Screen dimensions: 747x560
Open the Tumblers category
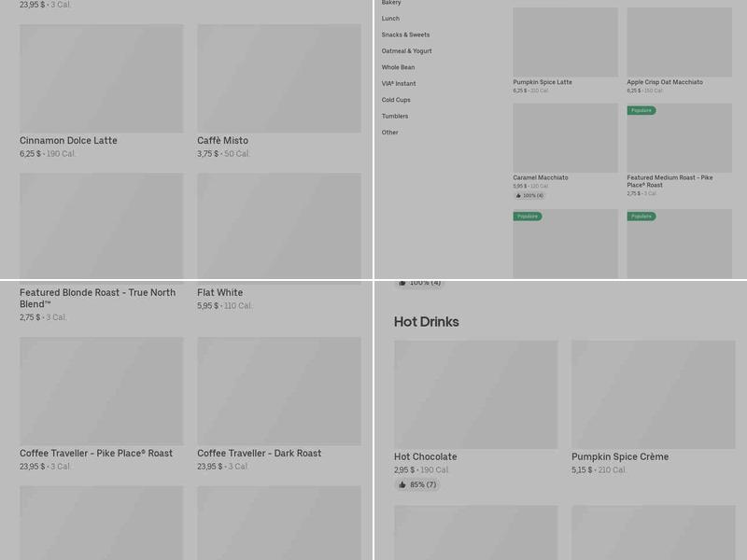click(x=394, y=116)
